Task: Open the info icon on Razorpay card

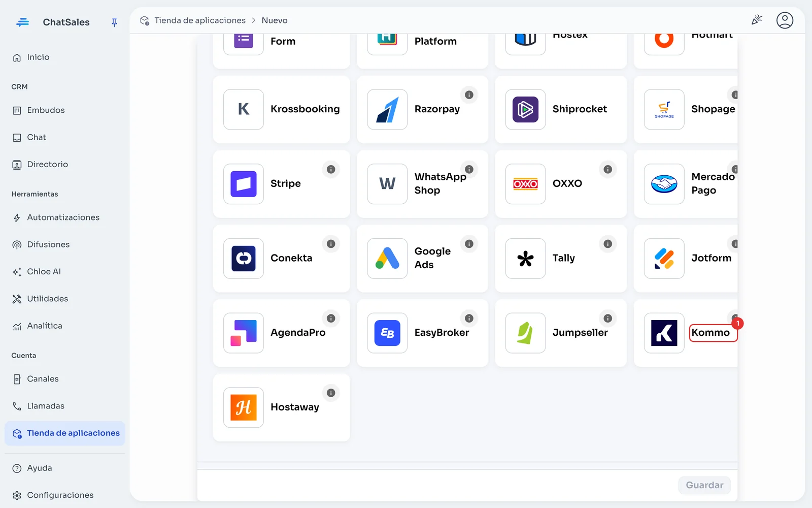Action: [x=469, y=95]
